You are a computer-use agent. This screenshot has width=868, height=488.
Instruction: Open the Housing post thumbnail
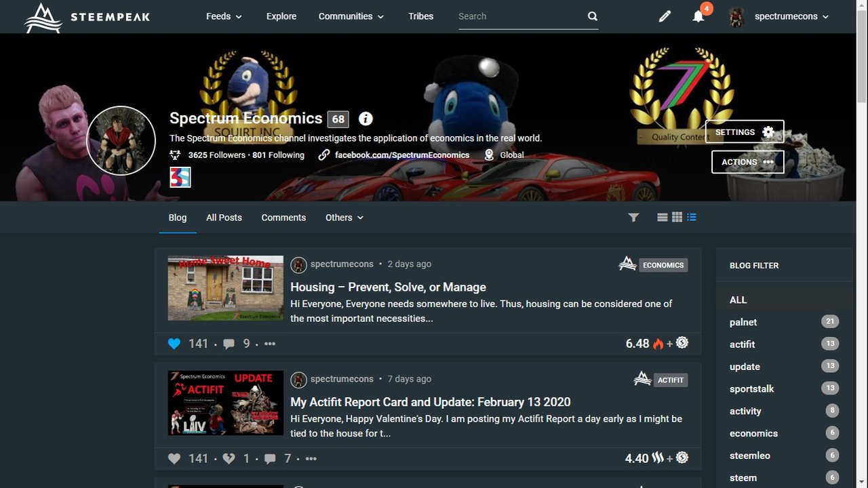point(226,288)
